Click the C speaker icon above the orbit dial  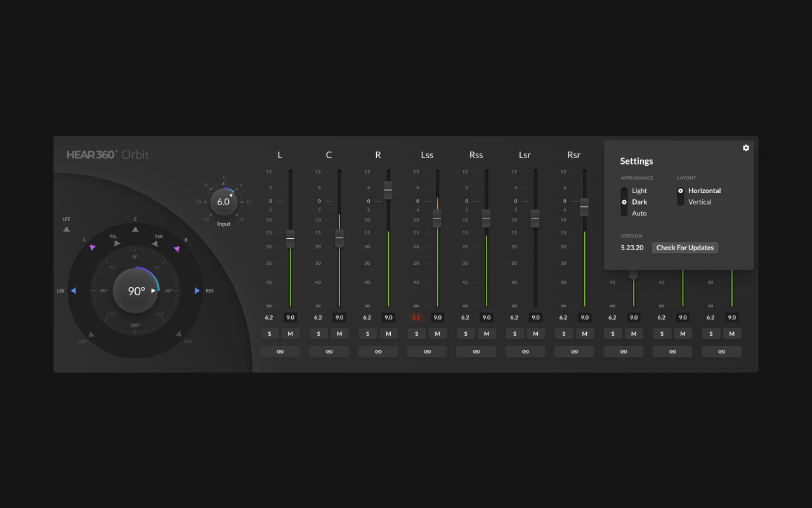[x=134, y=230]
